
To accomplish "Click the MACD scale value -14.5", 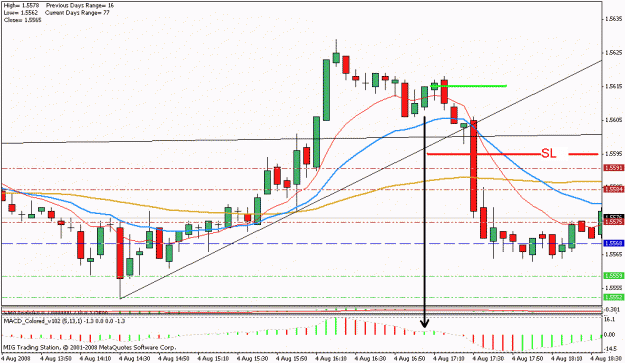I will click(x=611, y=349).
